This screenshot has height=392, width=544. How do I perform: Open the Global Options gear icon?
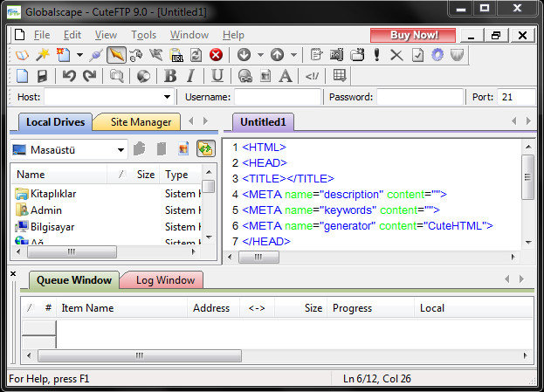point(437,55)
